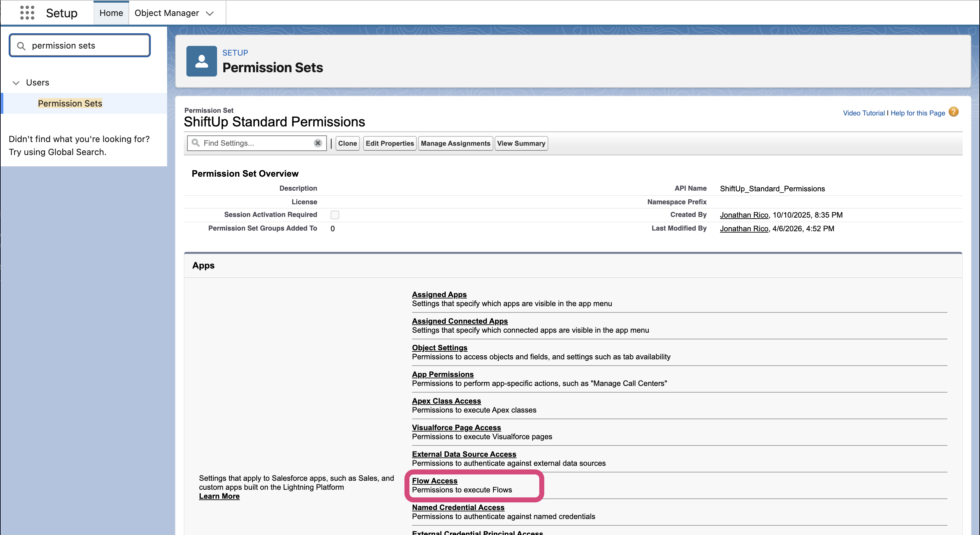Click the orange help question mark icon
This screenshot has width=980, height=535.
[953, 112]
